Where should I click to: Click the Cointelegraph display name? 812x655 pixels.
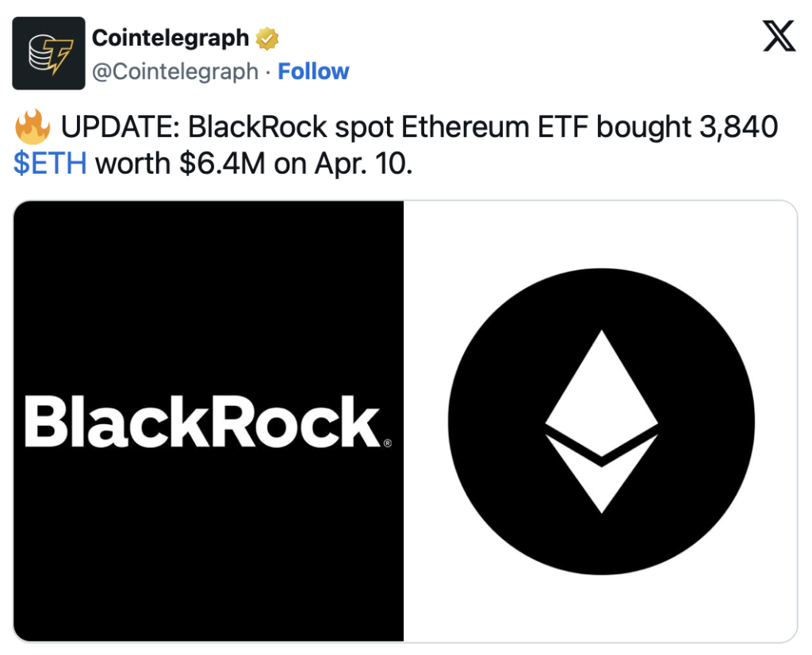click(x=170, y=38)
